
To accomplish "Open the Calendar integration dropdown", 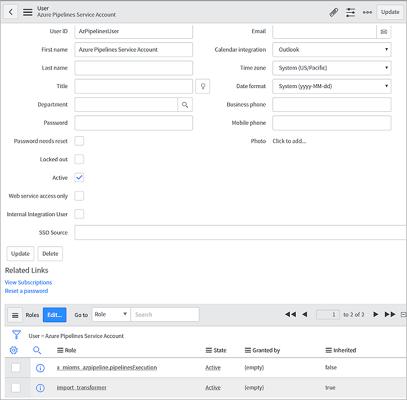I will tap(332, 50).
